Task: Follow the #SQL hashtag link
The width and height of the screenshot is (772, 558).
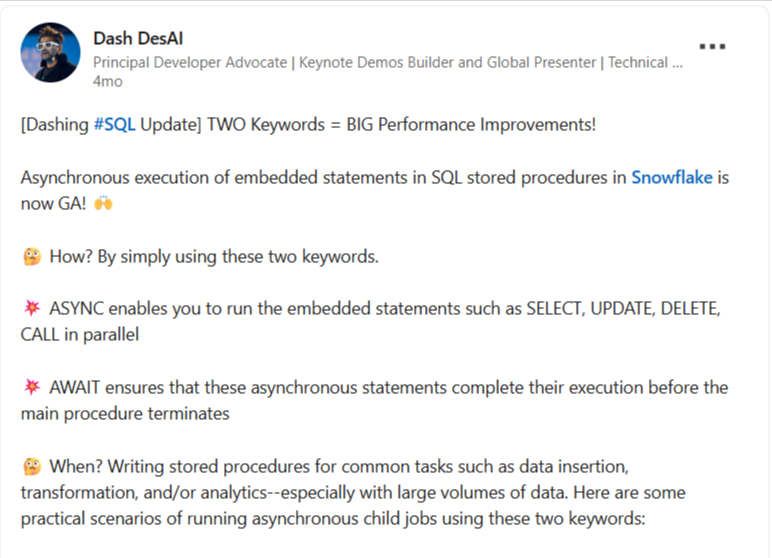Action: point(114,125)
